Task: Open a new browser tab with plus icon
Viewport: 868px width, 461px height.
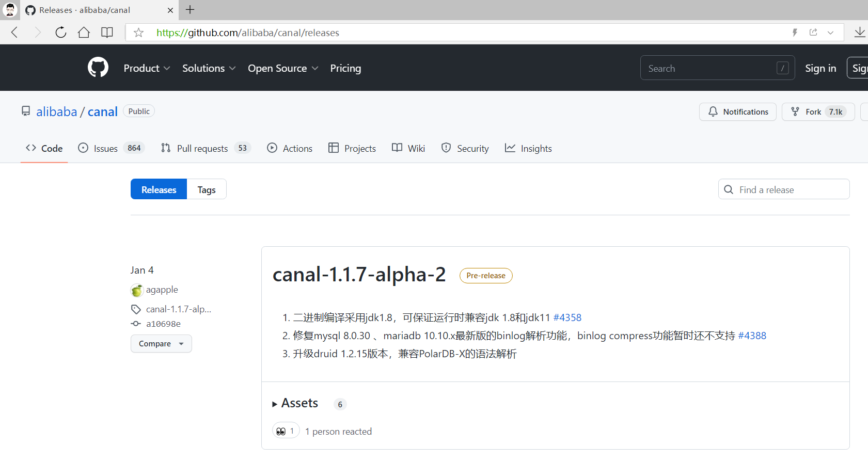Action: pyautogui.click(x=190, y=9)
